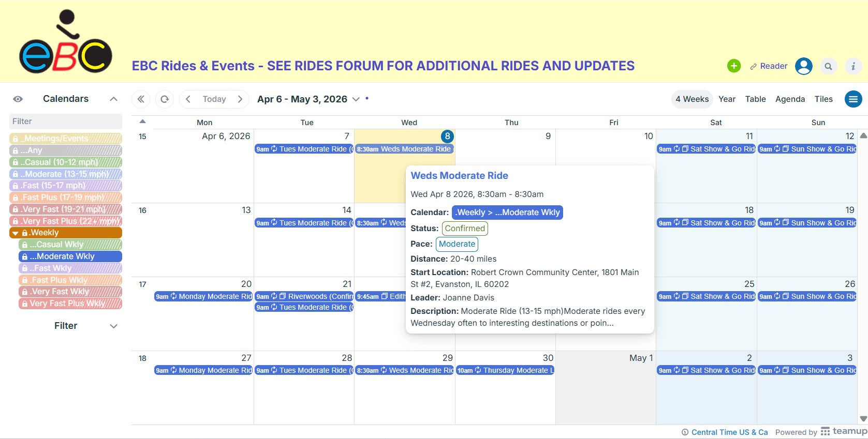The height and width of the screenshot is (439, 868).
Task: Click the user account avatar icon
Action: [803, 66]
